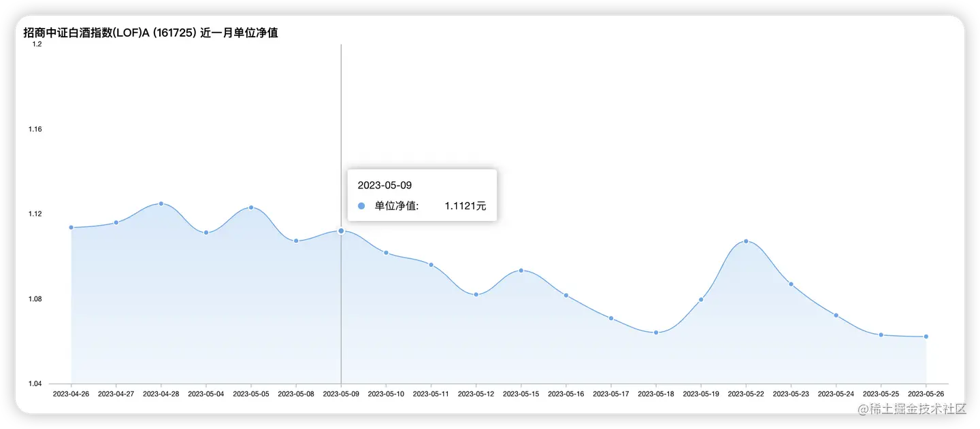Click the tooltip label 单位净值
This screenshot has width=980, height=429.
[x=397, y=206]
